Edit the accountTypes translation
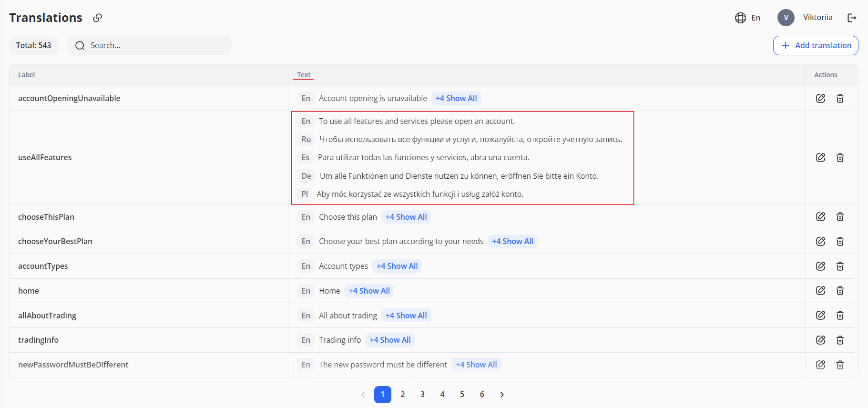The width and height of the screenshot is (868, 408). point(820,266)
